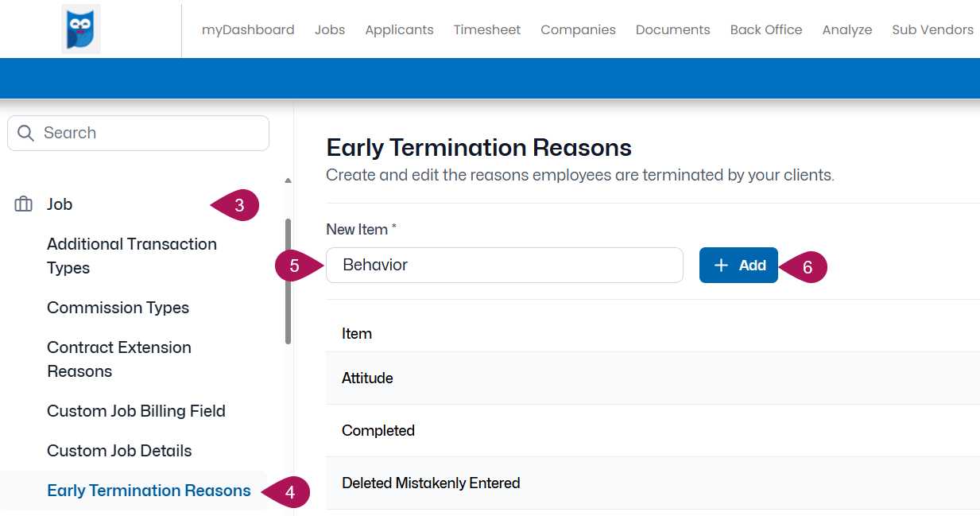980x516 pixels.
Task: Go to the Applicants tab
Action: point(399,29)
